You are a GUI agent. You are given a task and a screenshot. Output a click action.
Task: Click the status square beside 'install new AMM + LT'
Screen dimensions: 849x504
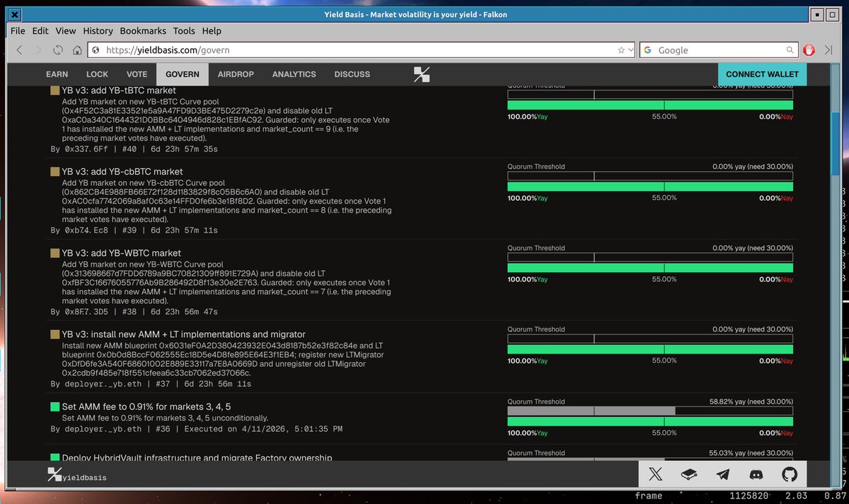(x=54, y=334)
